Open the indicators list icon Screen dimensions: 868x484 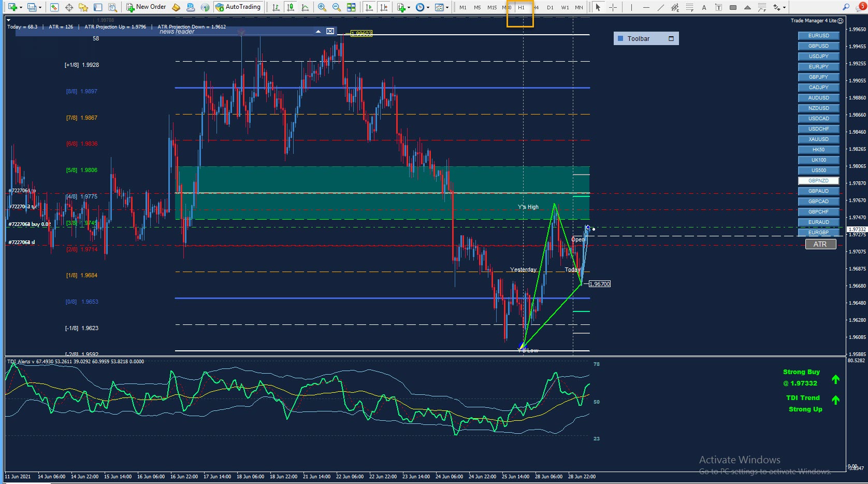401,7
